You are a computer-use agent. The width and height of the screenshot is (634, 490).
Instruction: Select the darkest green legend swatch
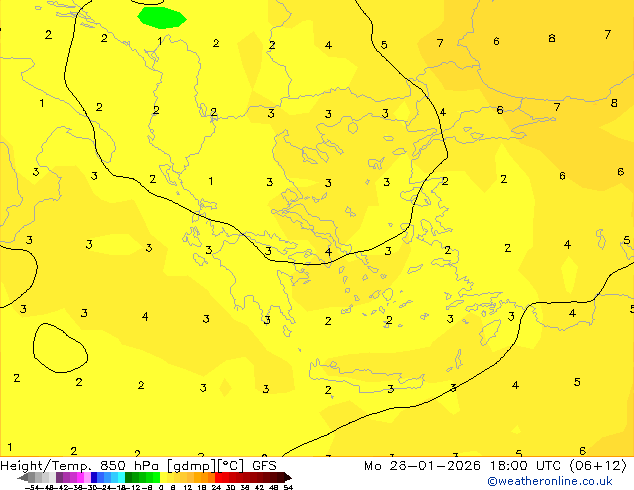[x=128, y=477]
